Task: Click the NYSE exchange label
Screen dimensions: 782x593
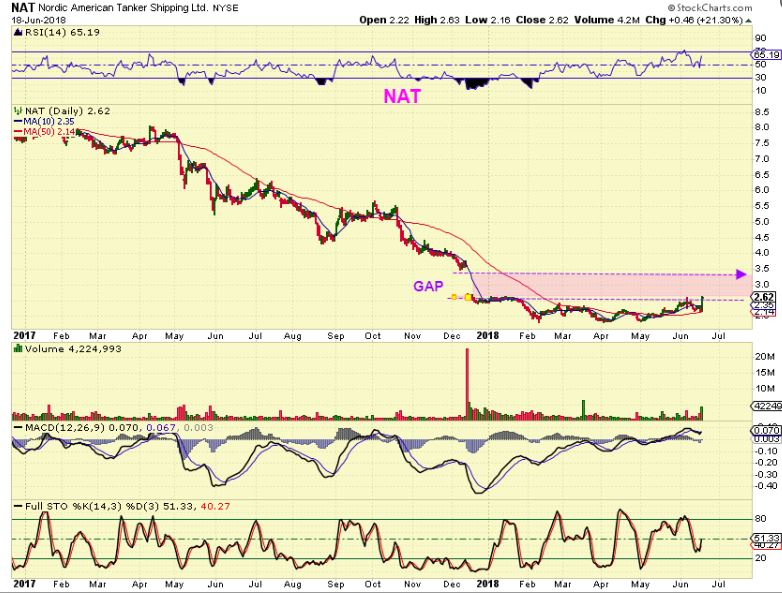Action: pos(225,8)
